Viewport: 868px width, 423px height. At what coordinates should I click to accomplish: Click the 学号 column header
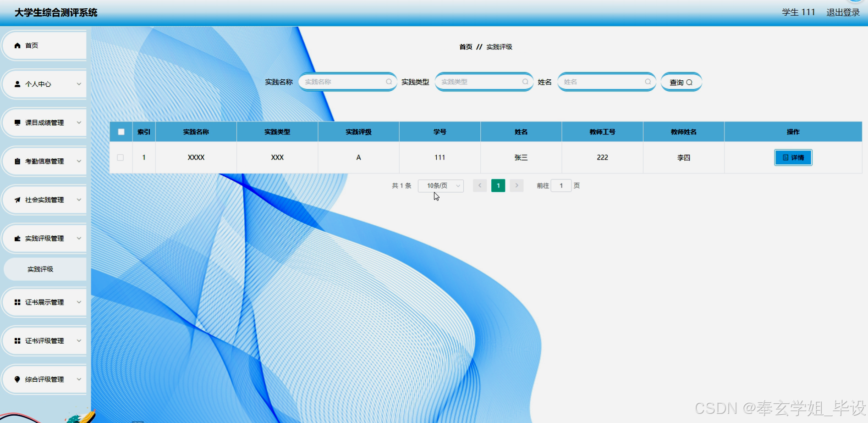click(440, 132)
